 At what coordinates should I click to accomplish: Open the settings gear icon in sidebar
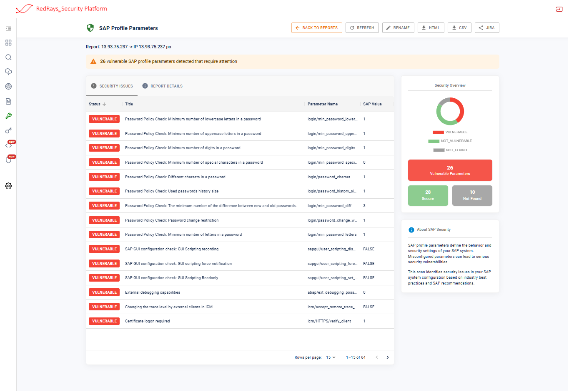click(x=8, y=186)
